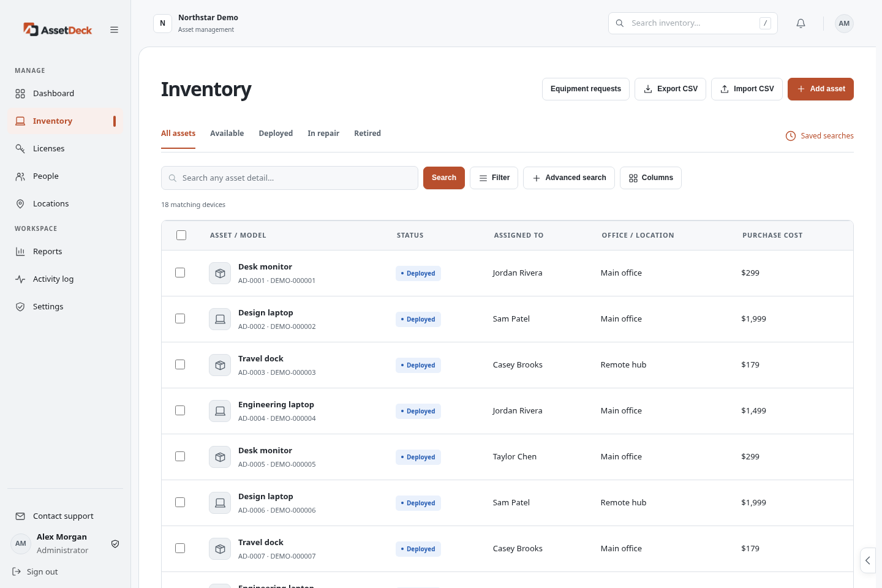Image resolution: width=882 pixels, height=588 pixels.
Task: Select all assets with header checkbox
Action: (x=181, y=235)
